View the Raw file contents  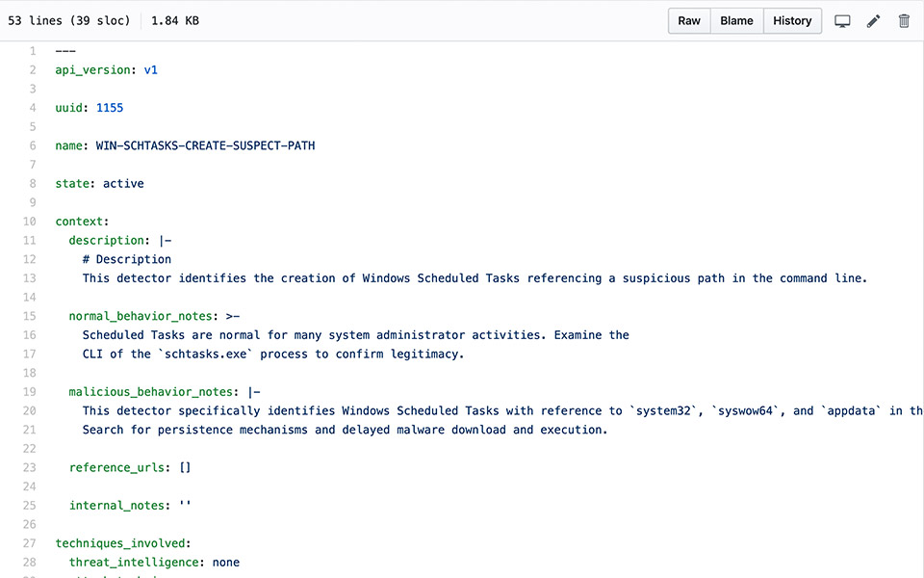point(689,21)
